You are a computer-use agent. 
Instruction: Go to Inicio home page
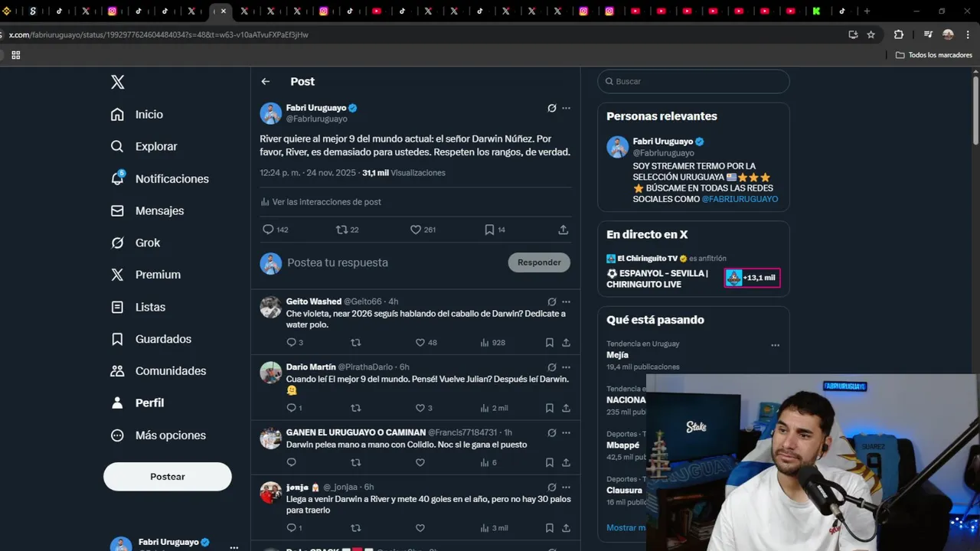137,114
